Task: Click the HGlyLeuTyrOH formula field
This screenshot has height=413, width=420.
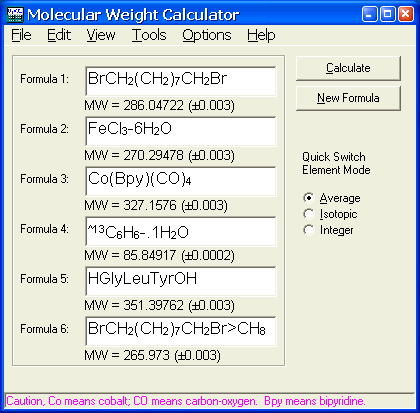Action: point(181,281)
